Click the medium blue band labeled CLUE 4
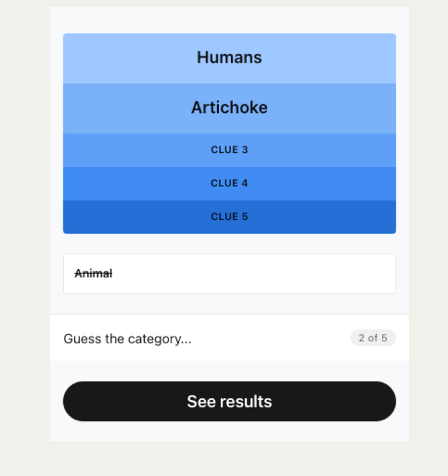448x476 pixels. [230, 184]
